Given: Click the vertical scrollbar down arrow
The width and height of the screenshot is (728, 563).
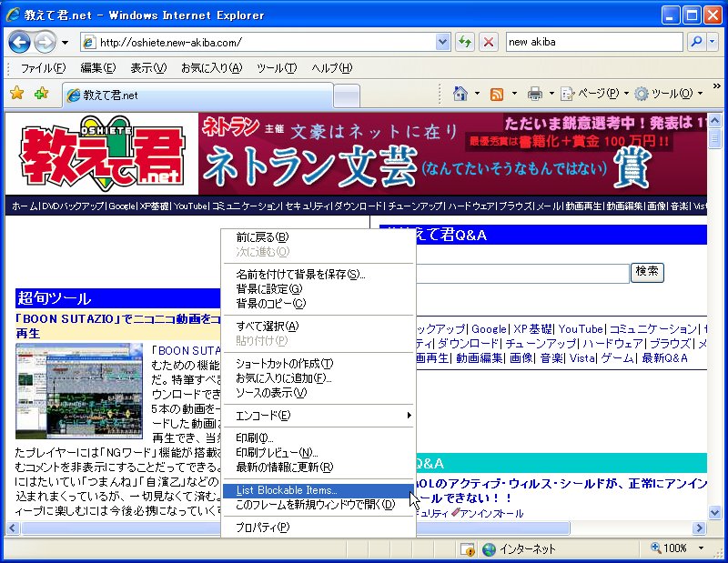Looking at the screenshot, I should 714,512.
